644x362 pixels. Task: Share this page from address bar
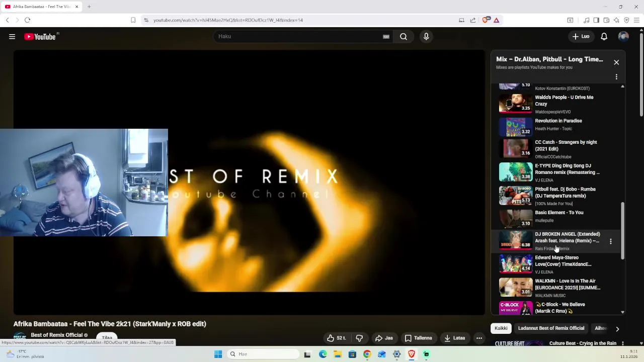(x=473, y=20)
